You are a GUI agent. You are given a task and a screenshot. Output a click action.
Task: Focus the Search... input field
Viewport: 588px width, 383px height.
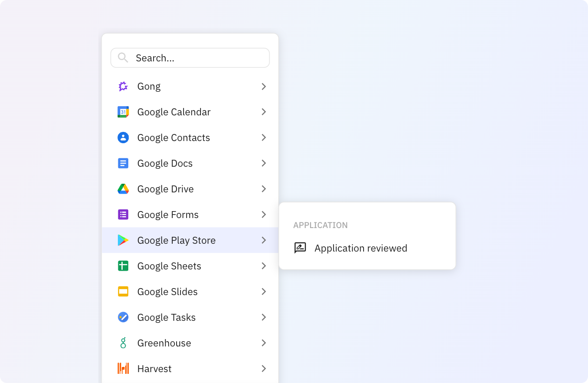[x=190, y=58]
